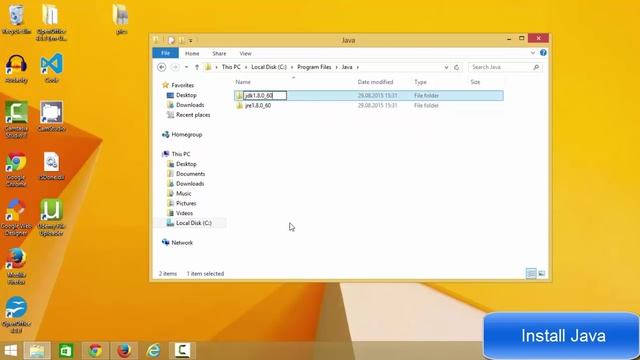Open Quick Access Toolbar customize dropdown
Viewport: 640px width, 360px height.
point(191,40)
